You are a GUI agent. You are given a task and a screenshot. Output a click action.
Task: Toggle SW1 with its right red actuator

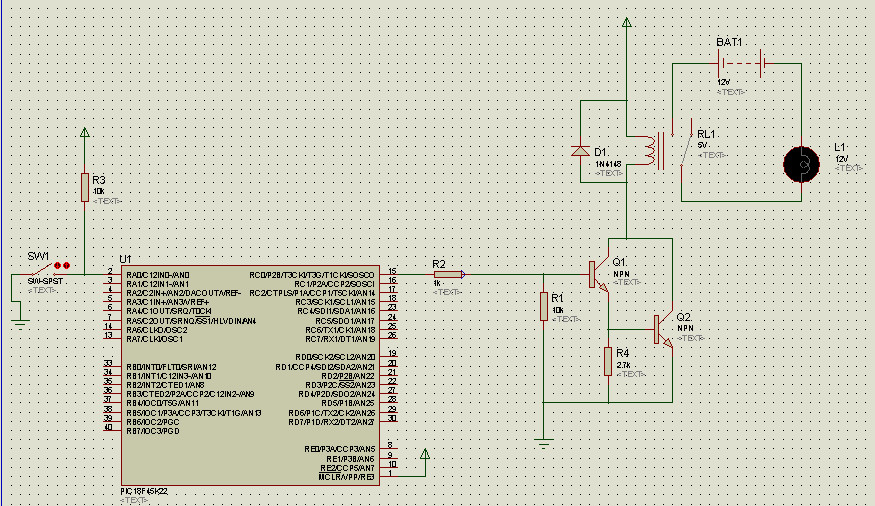[x=66, y=266]
